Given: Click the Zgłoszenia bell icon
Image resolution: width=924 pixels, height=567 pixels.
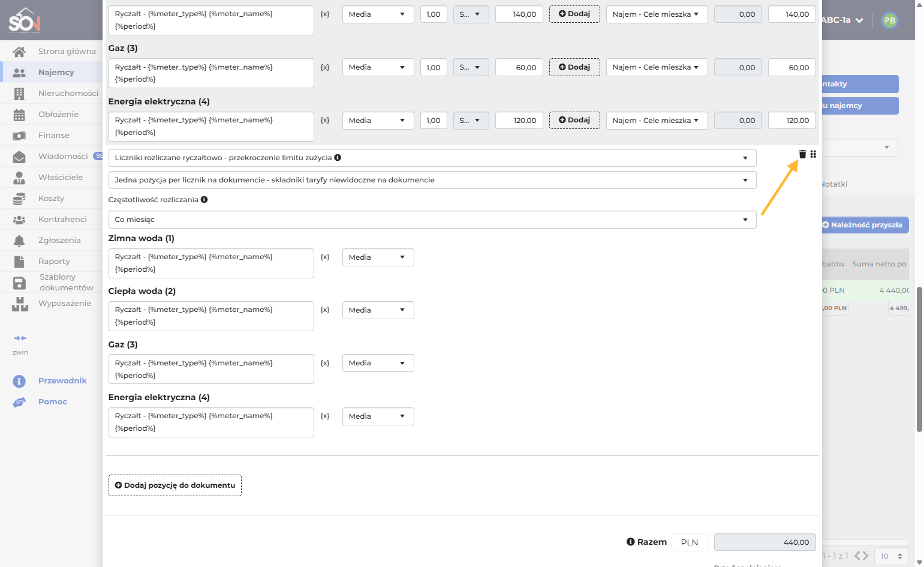Looking at the screenshot, I should pos(19,241).
